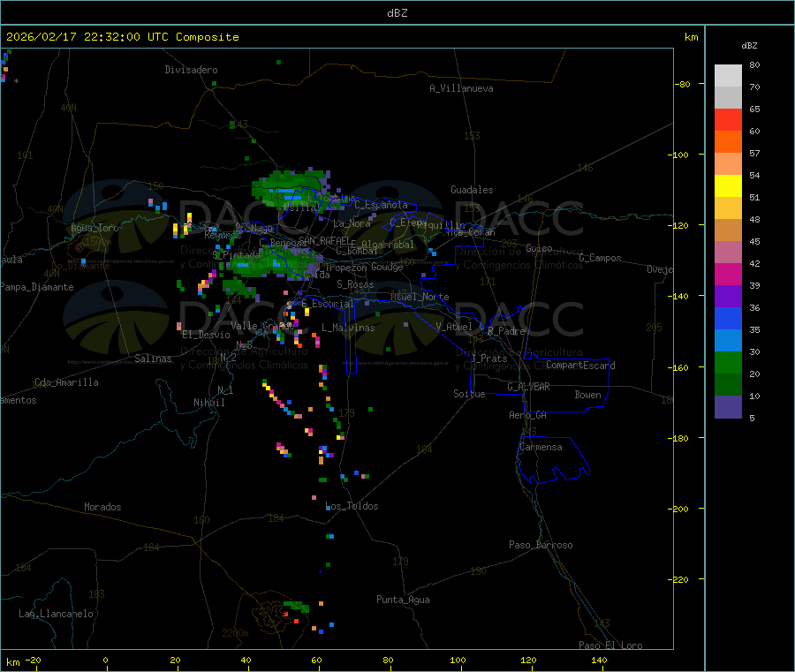Click the Agua_Toro label on the map
Viewport: 795px width, 672px height.
95,228
